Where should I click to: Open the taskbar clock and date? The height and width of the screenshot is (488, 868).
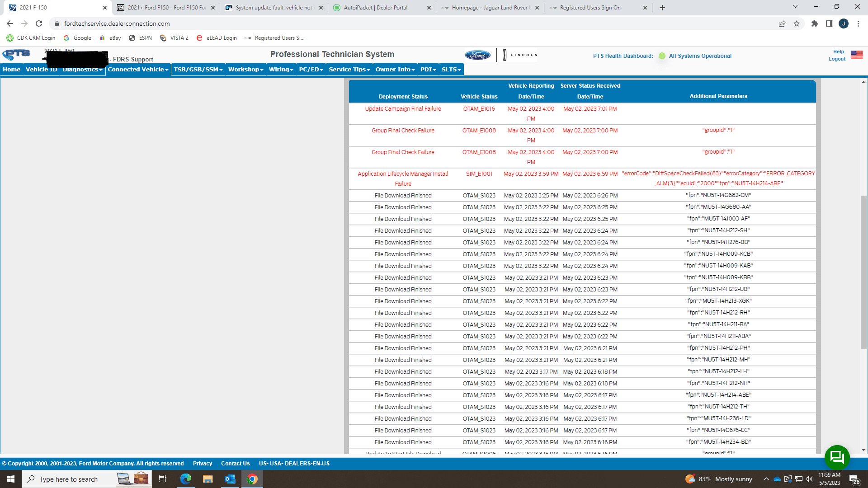pos(829,479)
